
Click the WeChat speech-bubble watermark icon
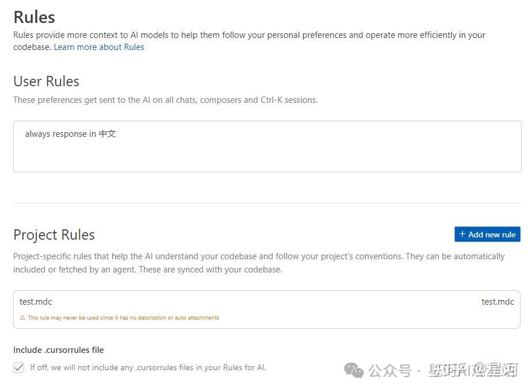tap(354, 371)
